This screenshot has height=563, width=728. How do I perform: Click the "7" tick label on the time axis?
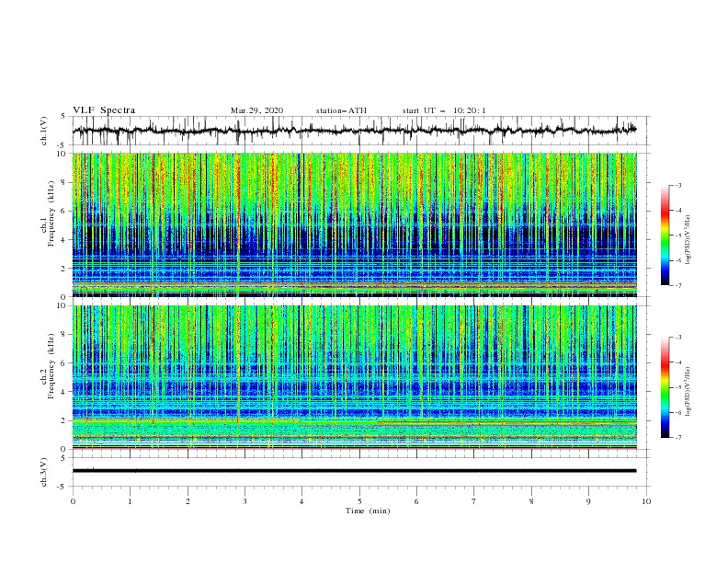(x=474, y=501)
